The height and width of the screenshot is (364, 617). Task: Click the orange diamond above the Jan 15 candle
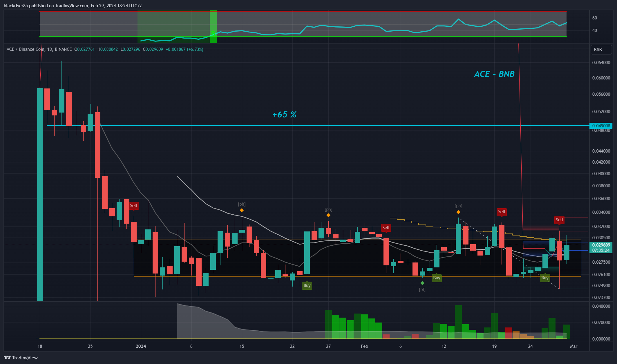242,210
